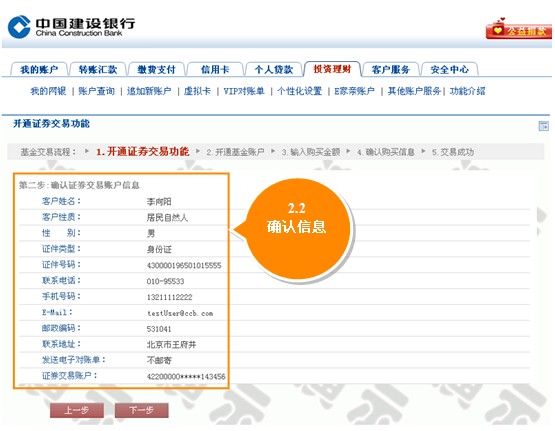Click the 客户性质 field label
The height and width of the screenshot is (431, 555).
pyautogui.click(x=61, y=217)
